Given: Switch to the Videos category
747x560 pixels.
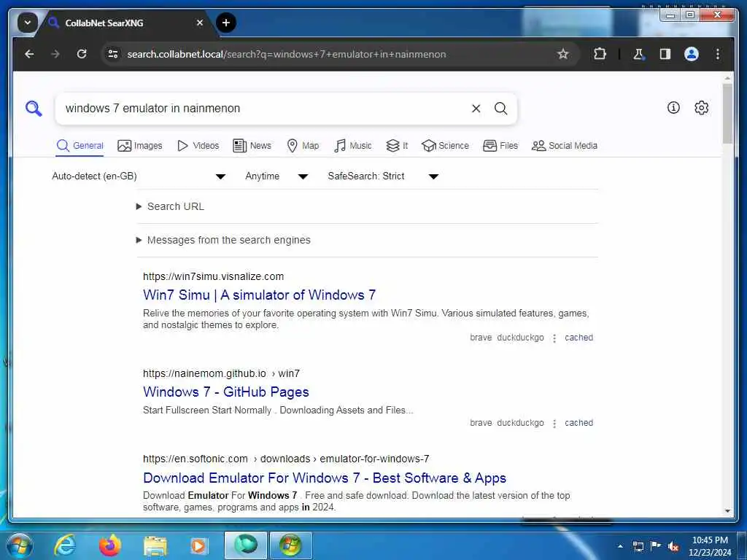Looking at the screenshot, I should point(198,146).
